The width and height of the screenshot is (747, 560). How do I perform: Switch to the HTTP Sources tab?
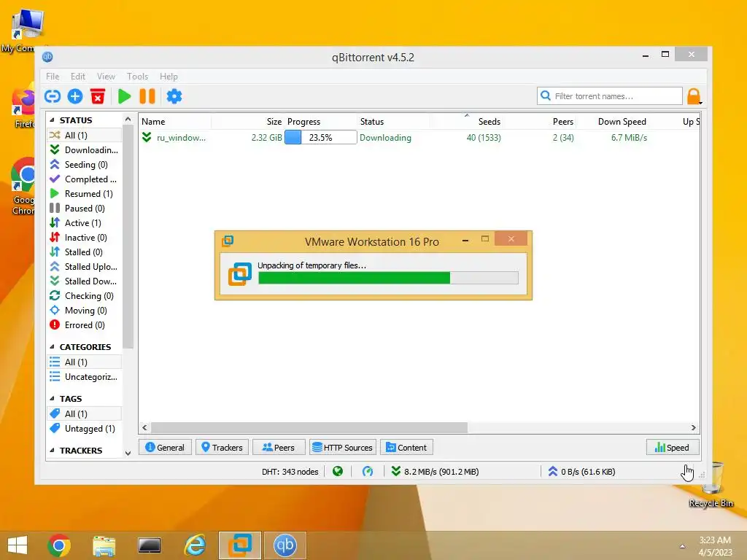click(x=343, y=447)
